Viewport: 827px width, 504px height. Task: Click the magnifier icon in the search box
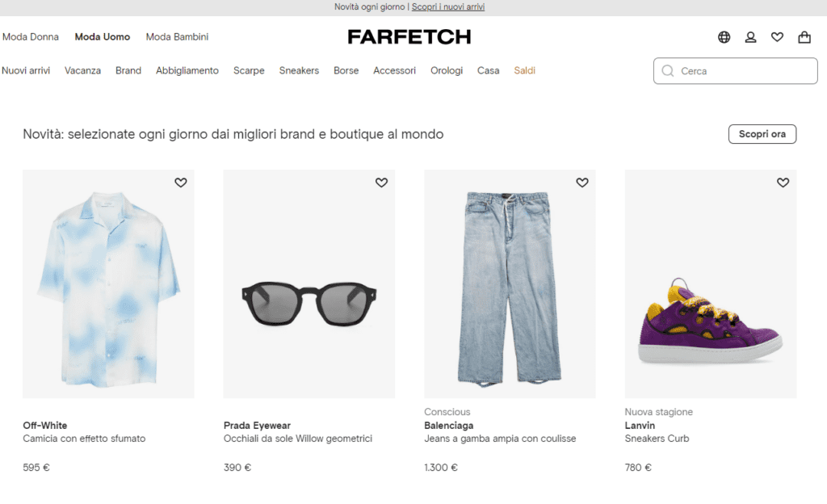(x=668, y=71)
